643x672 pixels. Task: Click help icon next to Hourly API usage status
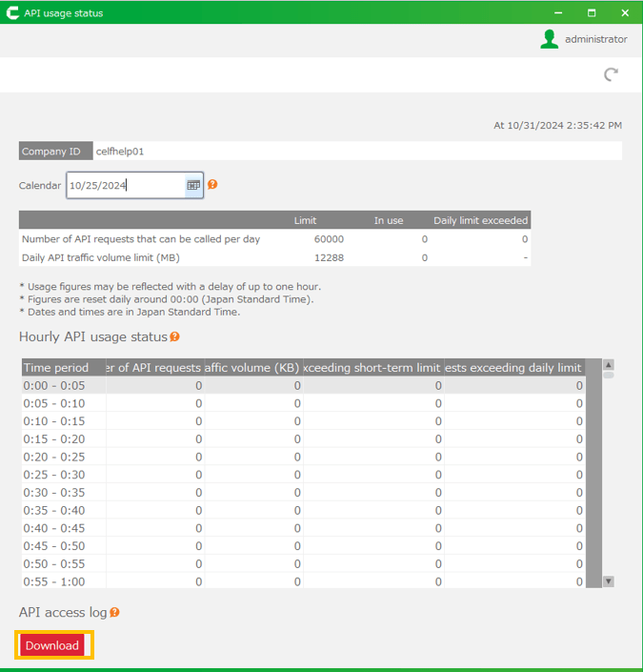pos(174,336)
